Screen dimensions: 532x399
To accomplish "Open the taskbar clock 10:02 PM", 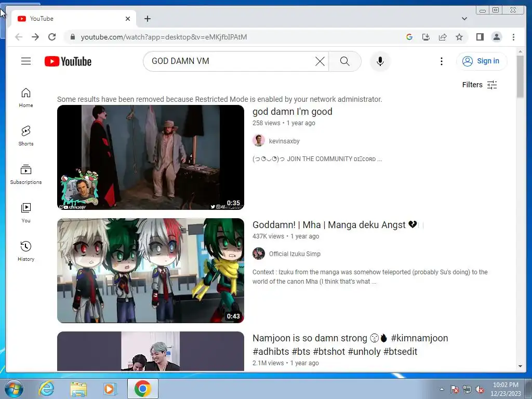I will (x=506, y=389).
